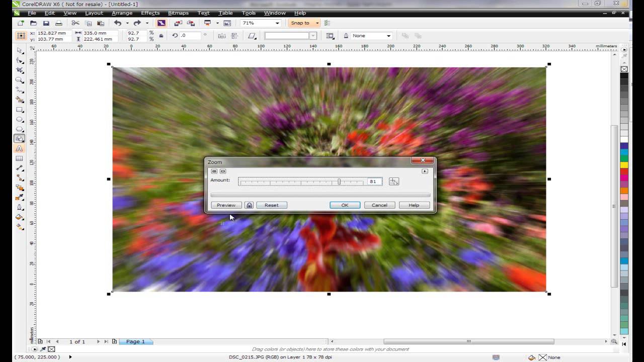The image size is (644, 362).
Task: Toggle the Search content button in toolbar
Action: 161,23
